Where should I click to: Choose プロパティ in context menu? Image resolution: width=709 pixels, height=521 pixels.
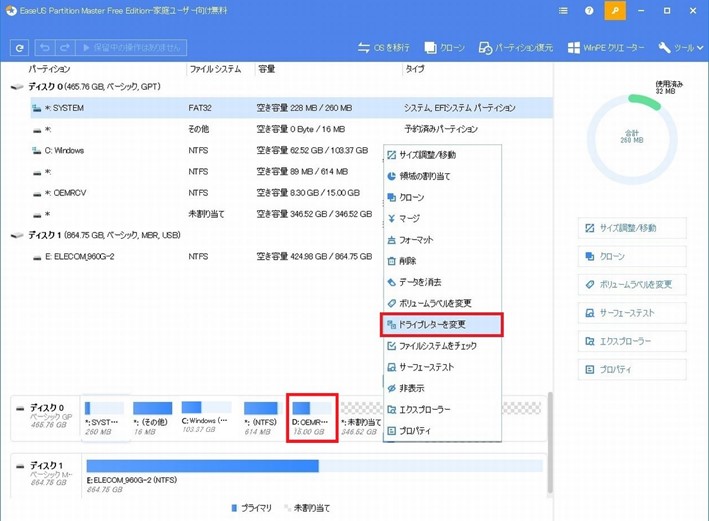(442, 431)
